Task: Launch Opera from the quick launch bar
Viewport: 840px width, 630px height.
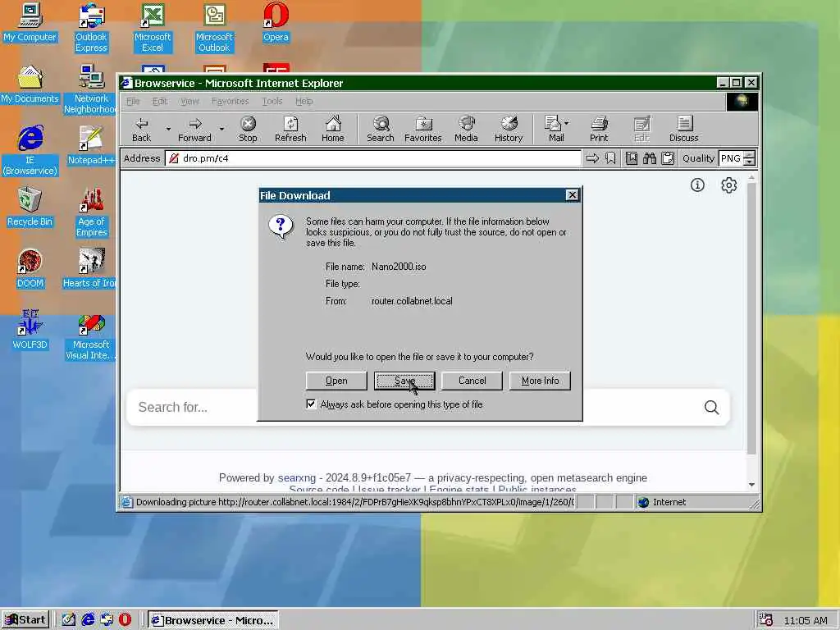Action: pyautogui.click(x=125, y=620)
